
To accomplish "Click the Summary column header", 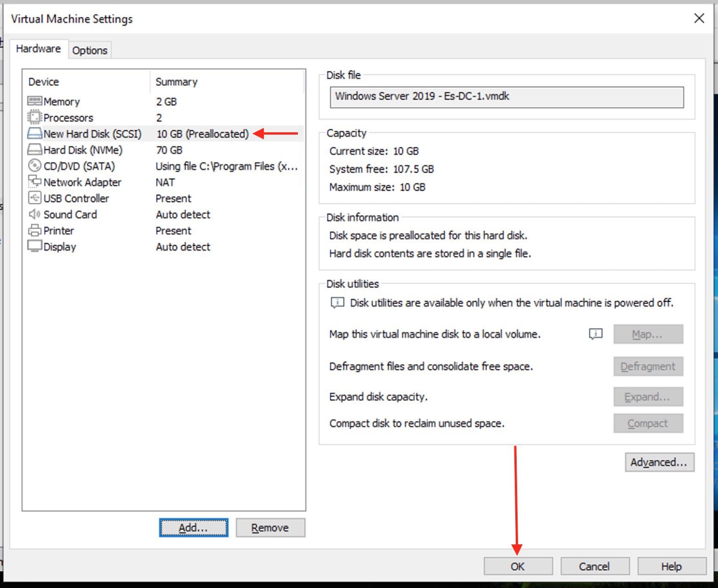I will [177, 82].
